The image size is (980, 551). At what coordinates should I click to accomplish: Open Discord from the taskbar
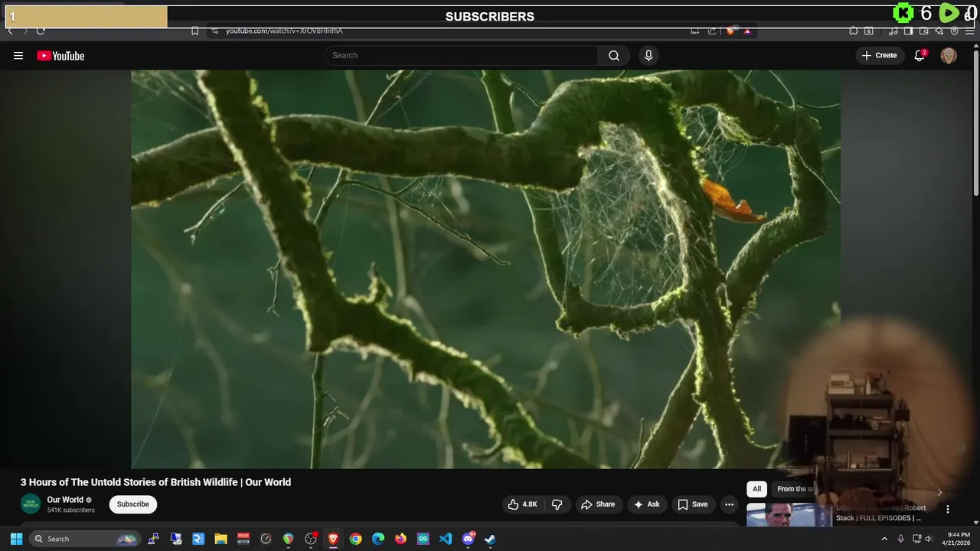pyautogui.click(x=468, y=539)
